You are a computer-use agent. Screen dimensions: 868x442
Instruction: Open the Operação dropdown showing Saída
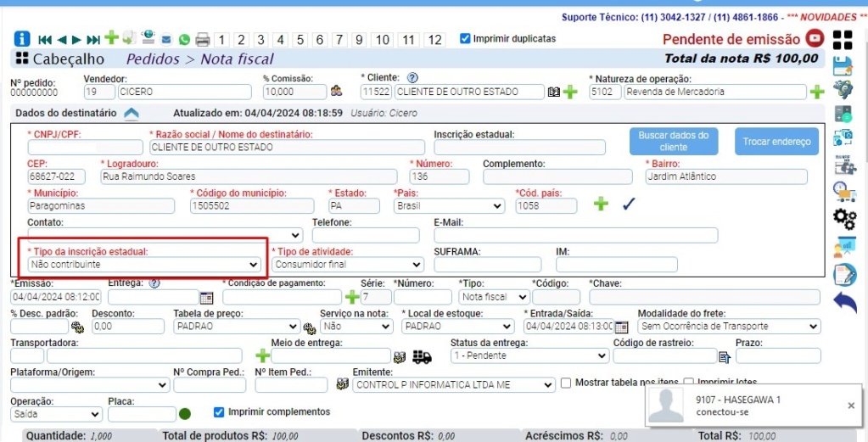coord(57,414)
